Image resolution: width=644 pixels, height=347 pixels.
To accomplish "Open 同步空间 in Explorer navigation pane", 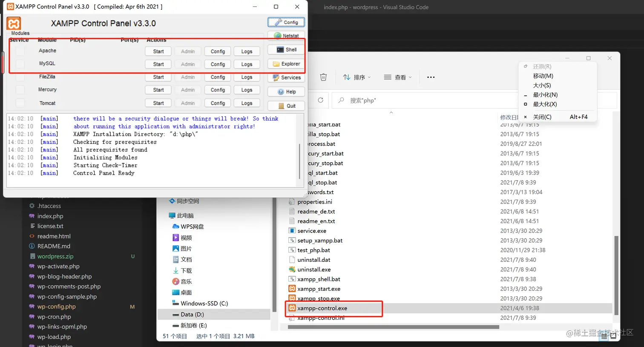I will pyautogui.click(x=184, y=201).
